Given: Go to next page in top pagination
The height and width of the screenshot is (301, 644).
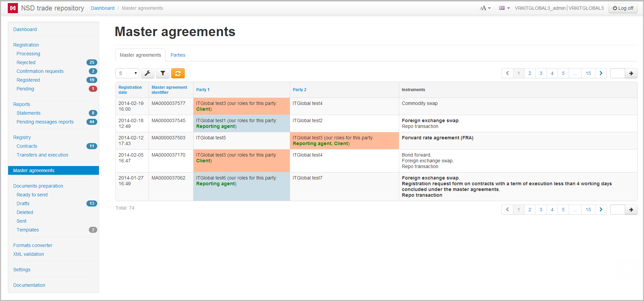Looking at the screenshot, I should (x=601, y=73).
